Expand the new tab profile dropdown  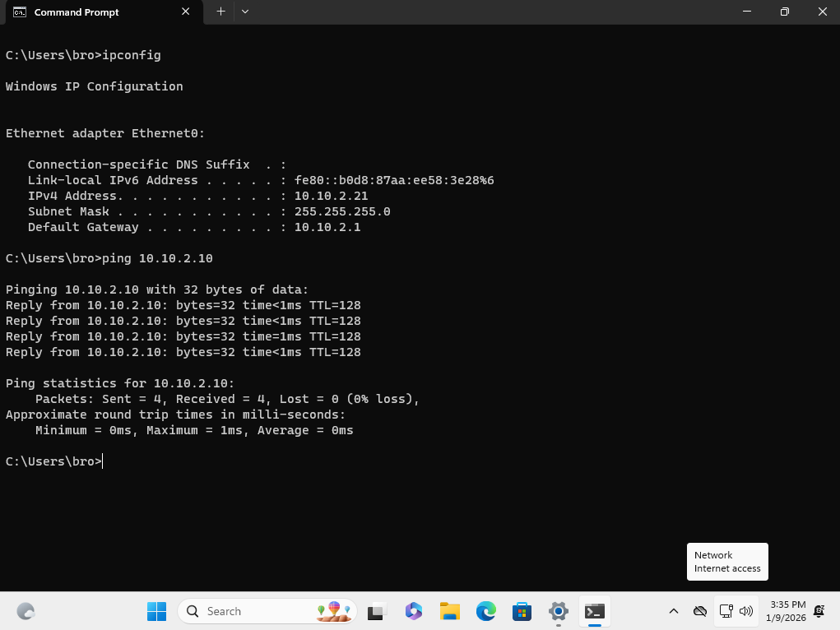245,12
